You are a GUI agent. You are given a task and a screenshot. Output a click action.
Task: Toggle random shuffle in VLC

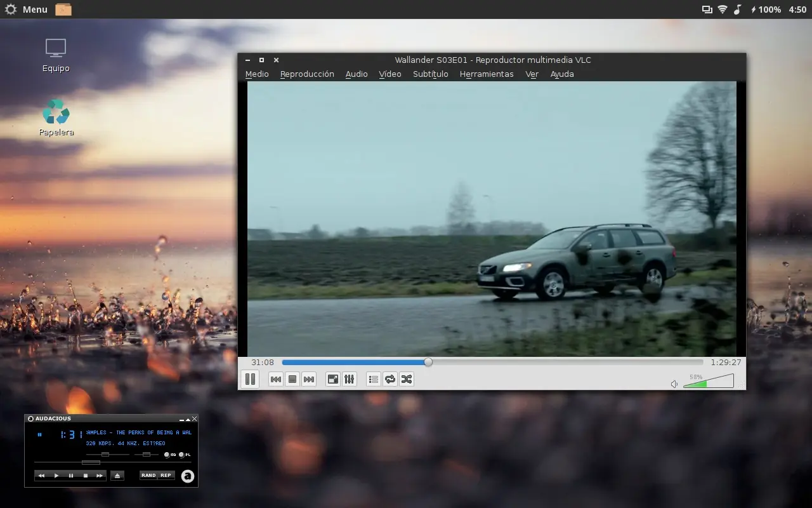click(407, 380)
